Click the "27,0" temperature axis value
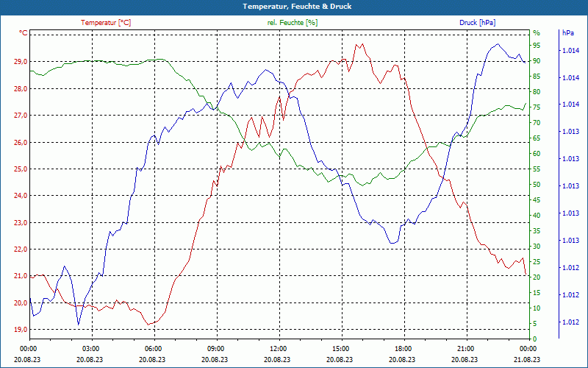 21,116
